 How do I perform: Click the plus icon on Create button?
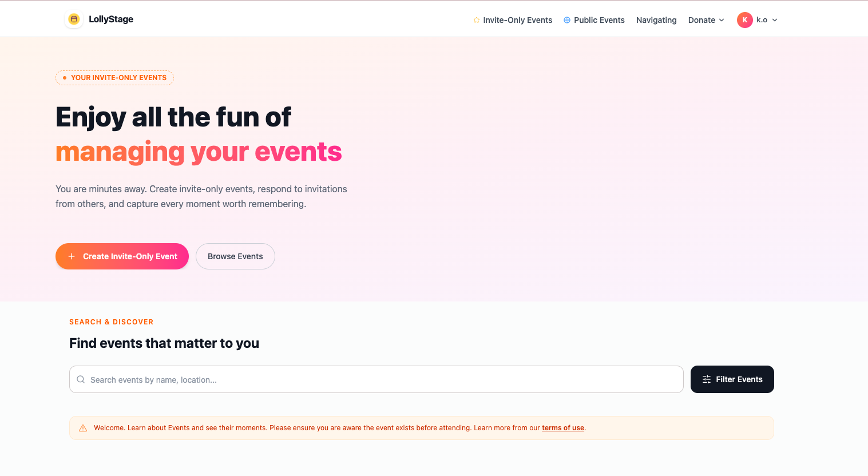(x=72, y=256)
